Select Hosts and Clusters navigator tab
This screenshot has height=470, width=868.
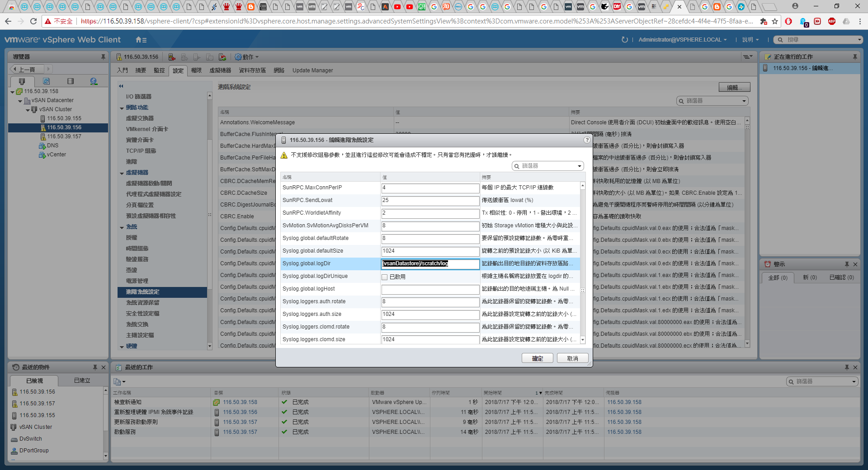[22, 81]
